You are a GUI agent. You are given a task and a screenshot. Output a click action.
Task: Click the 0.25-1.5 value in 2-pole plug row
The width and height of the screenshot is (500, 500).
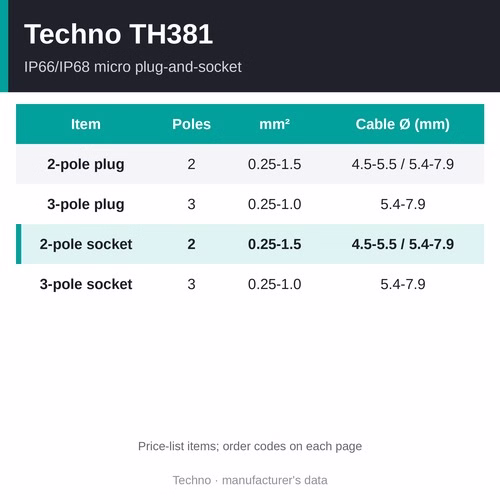click(x=274, y=164)
